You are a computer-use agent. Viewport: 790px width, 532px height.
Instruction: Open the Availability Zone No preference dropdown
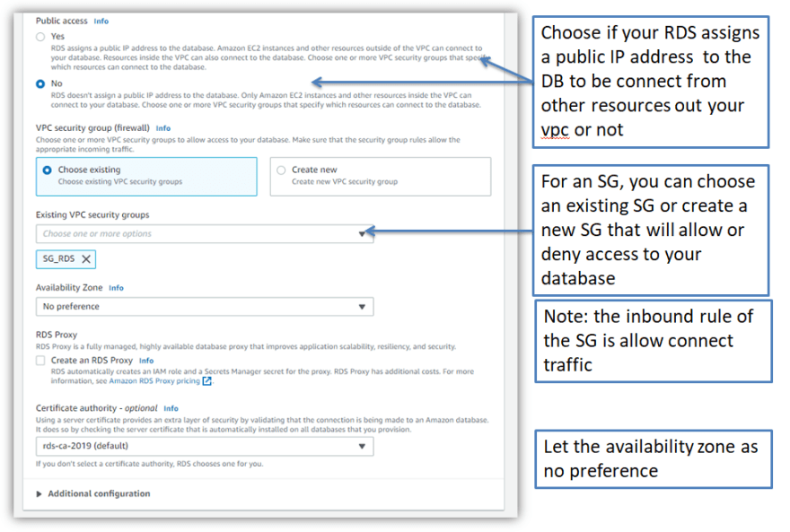pos(205,307)
